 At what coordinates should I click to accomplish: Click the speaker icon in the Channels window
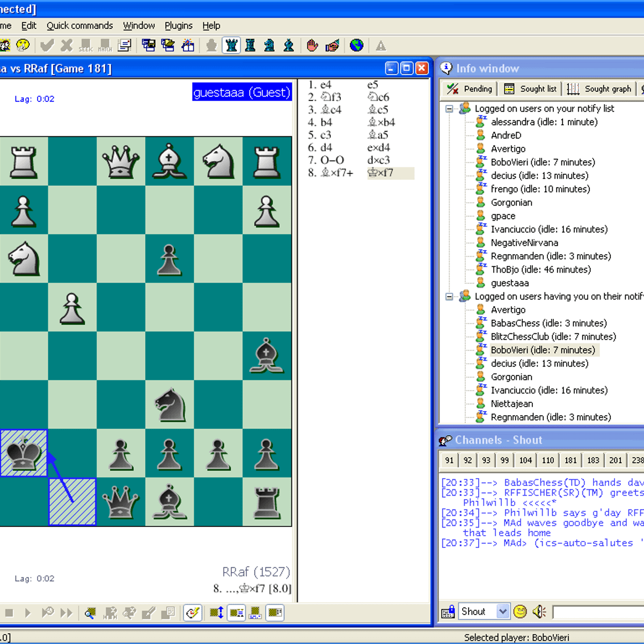539,611
